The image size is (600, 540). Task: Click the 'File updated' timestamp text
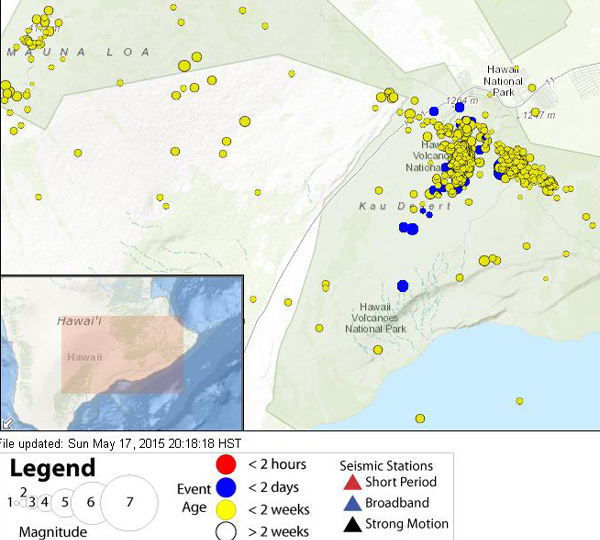point(120,443)
